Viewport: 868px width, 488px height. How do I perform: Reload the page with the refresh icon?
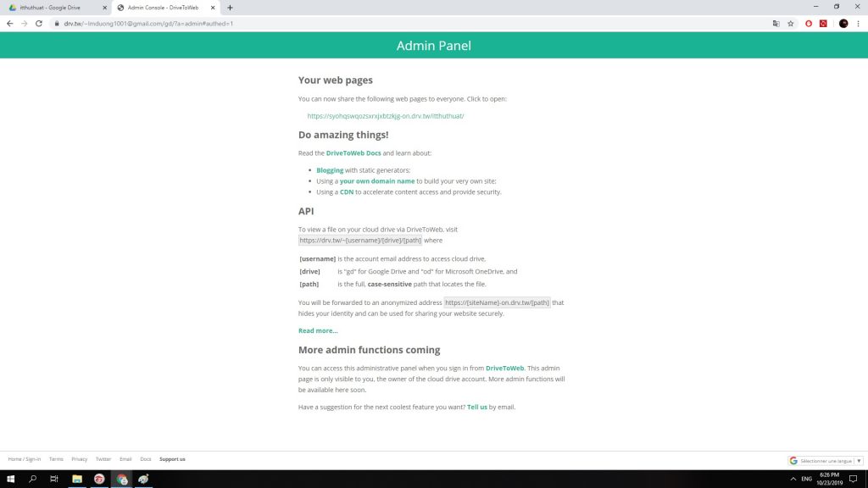click(39, 23)
